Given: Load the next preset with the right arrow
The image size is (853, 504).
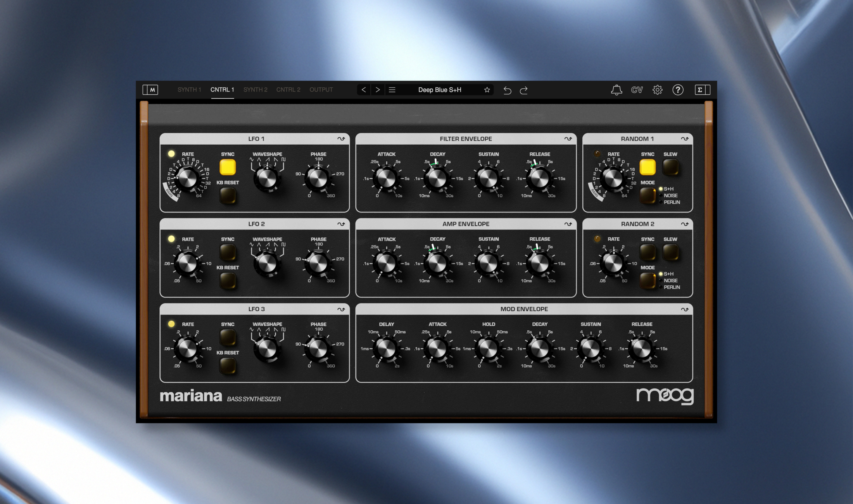Looking at the screenshot, I should coord(378,90).
